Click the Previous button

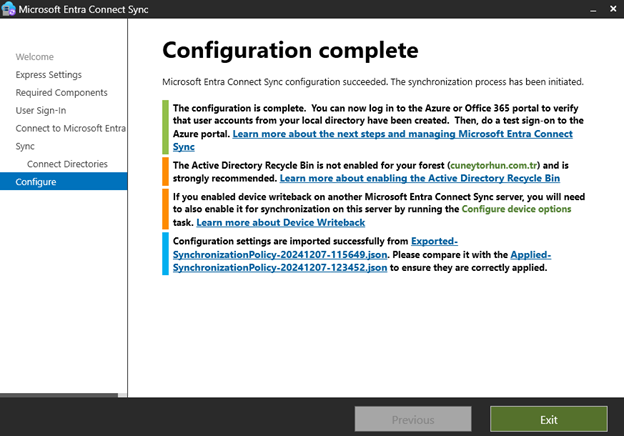click(413, 419)
